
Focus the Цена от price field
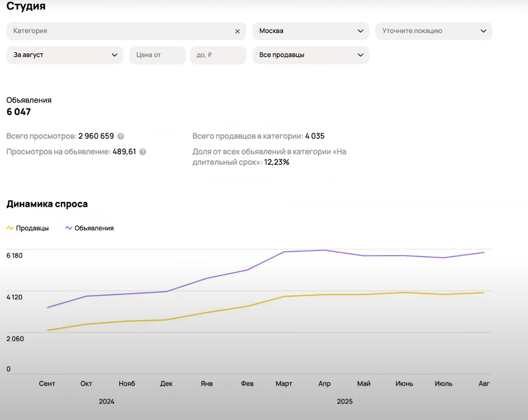pyautogui.click(x=157, y=55)
